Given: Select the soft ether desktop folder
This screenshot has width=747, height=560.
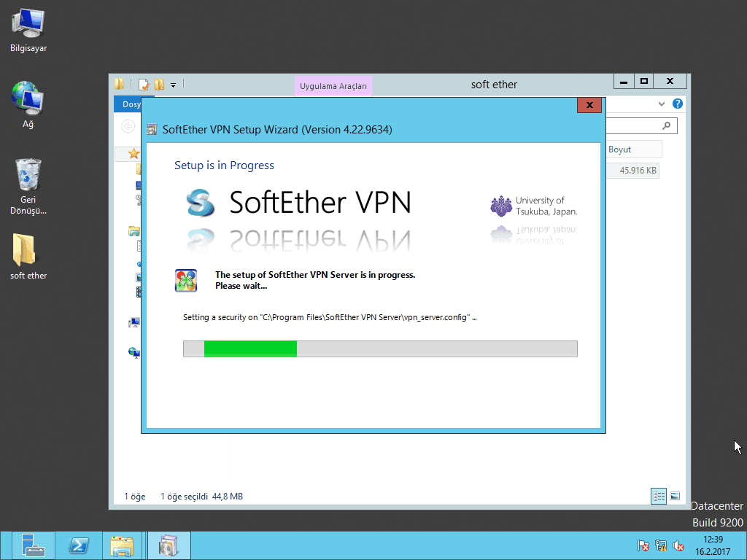Looking at the screenshot, I should [x=28, y=257].
